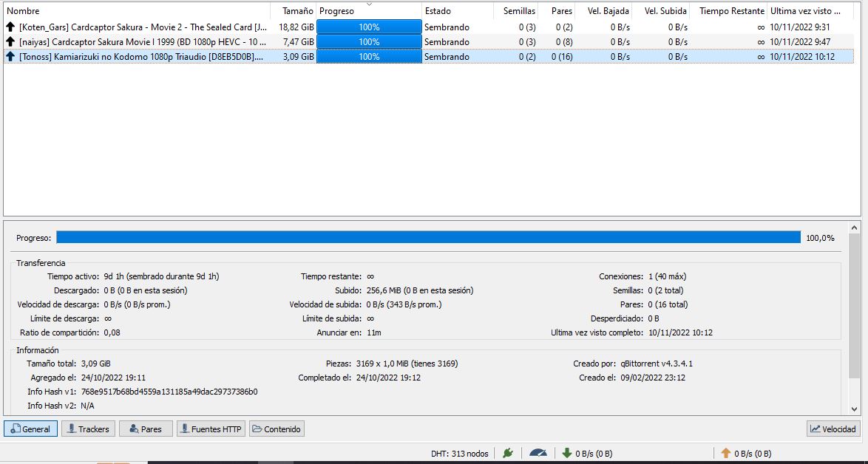Click the Ratio de compartición value 0,08
This screenshot has height=464, width=868.
112,332
